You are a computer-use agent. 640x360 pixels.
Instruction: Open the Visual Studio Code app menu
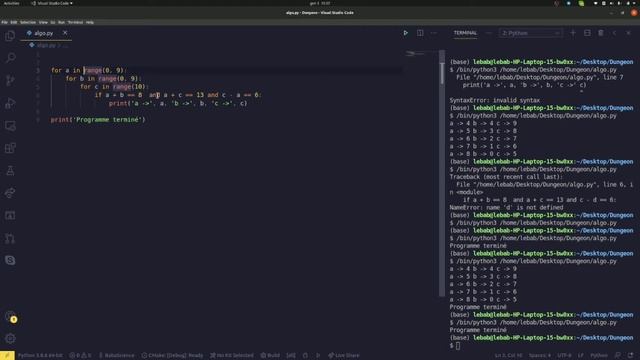pyautogui.click(x=52, y=3)
